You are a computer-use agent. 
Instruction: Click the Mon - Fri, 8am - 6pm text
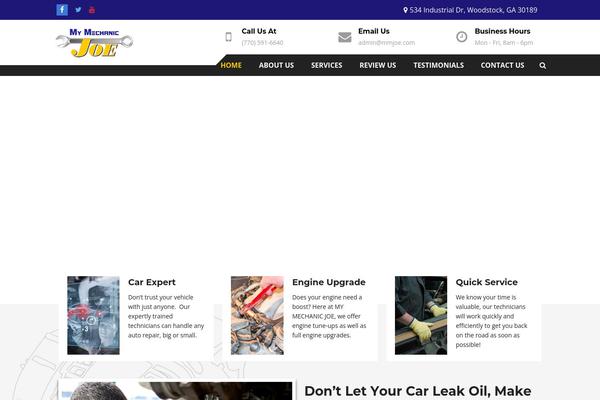tap(504, 43)
